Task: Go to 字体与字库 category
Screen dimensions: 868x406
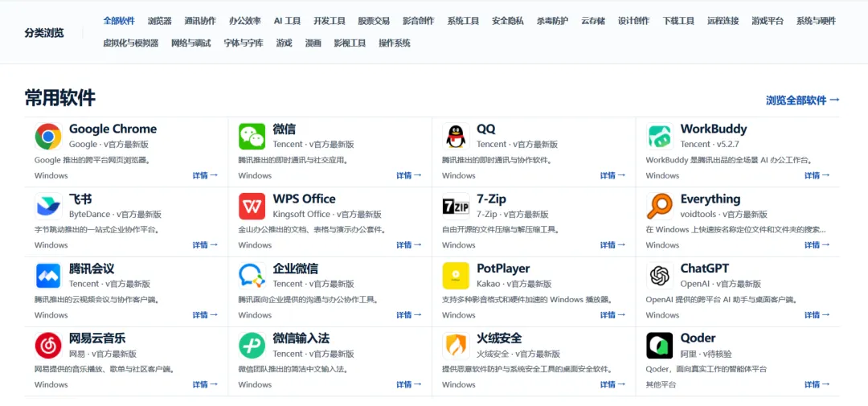Action: point(244,43)
